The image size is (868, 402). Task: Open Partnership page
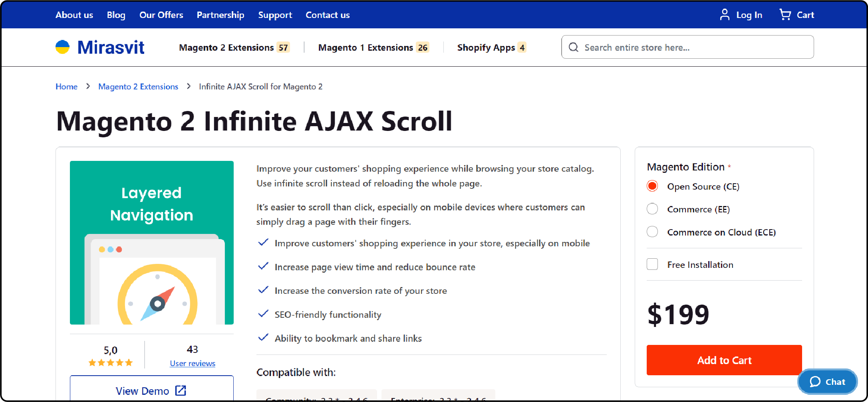pyautogui.click(x=220, y=15)
